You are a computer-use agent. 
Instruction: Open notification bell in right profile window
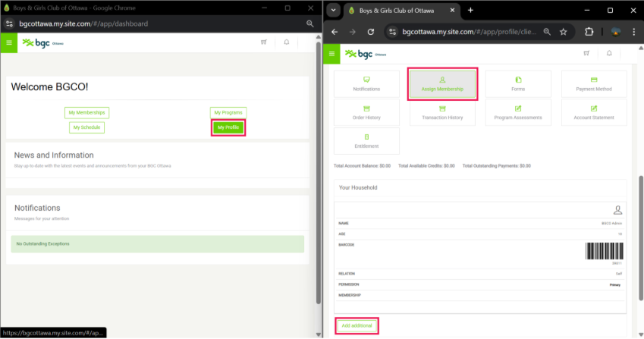coord(609,53)
